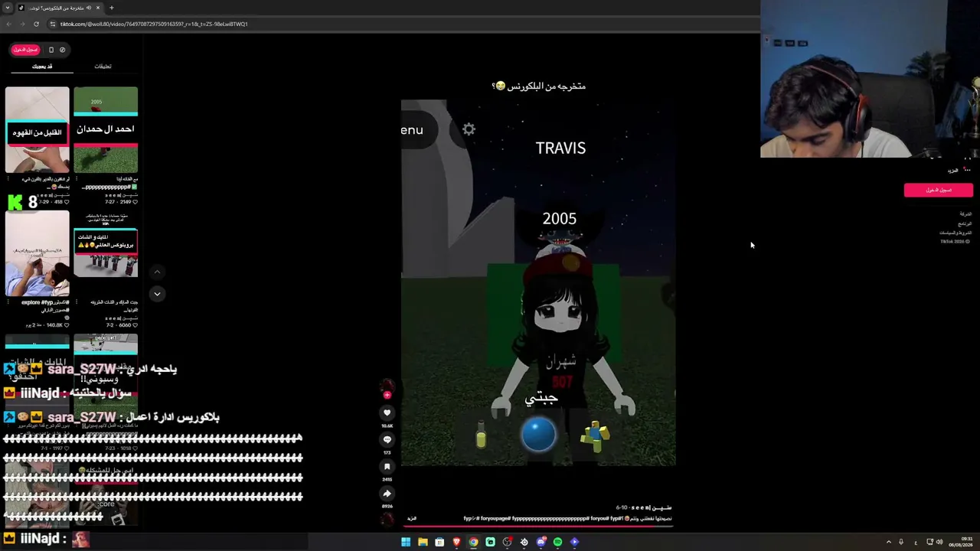This screenshot has width=980, height=551.
Task: Show hidden system tray icons
Action: (x=888, y=542)
